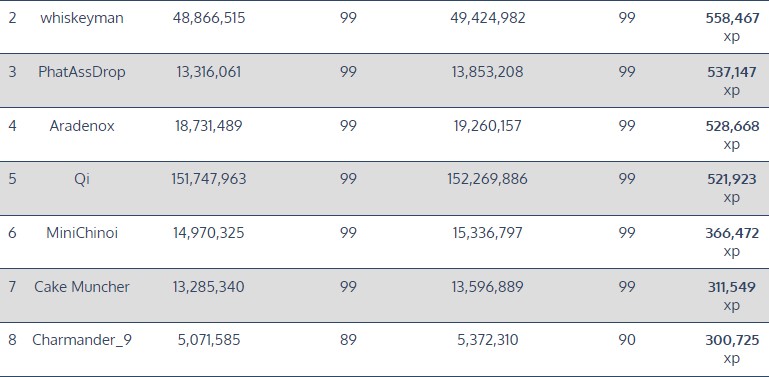This screenshot has height=377, width=769.
Task: Click Qi's starting xp 151,747,963
Action: (x=209, y=179)
